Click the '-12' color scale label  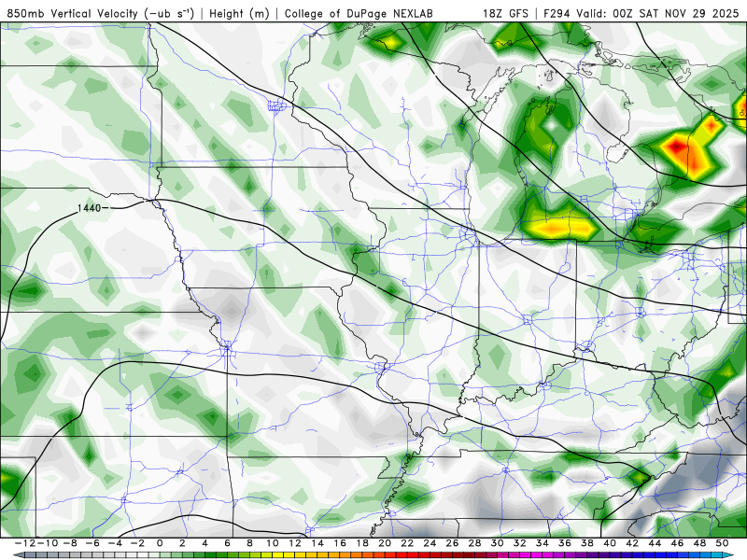click(x=25, y=543)
